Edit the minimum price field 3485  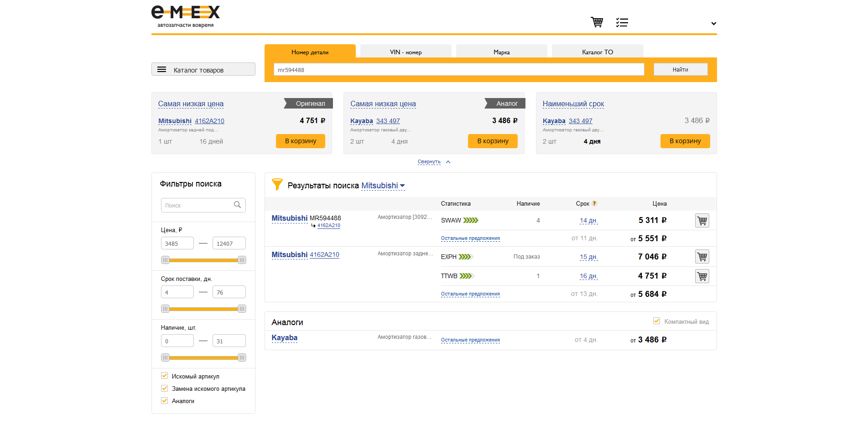[x=177, y=243]
